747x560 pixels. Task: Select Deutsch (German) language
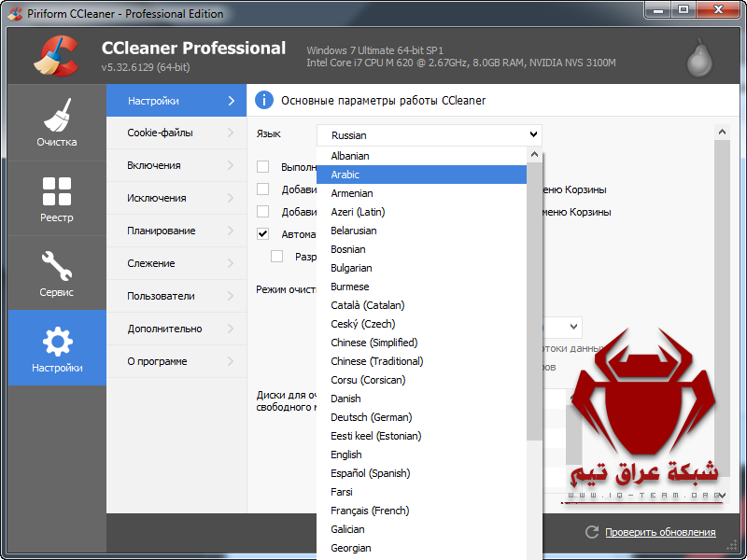pos(422,417)
